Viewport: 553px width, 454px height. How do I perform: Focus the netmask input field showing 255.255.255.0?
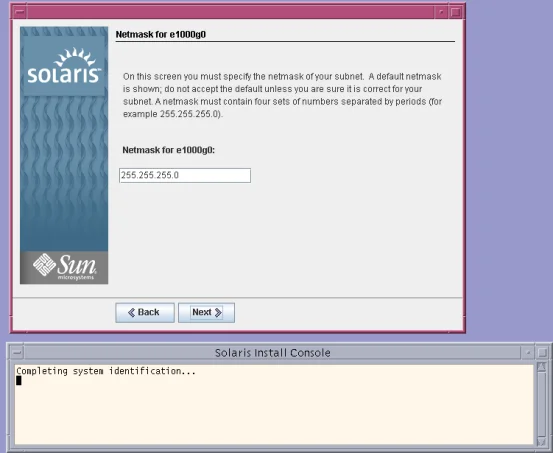coord(185,175)
